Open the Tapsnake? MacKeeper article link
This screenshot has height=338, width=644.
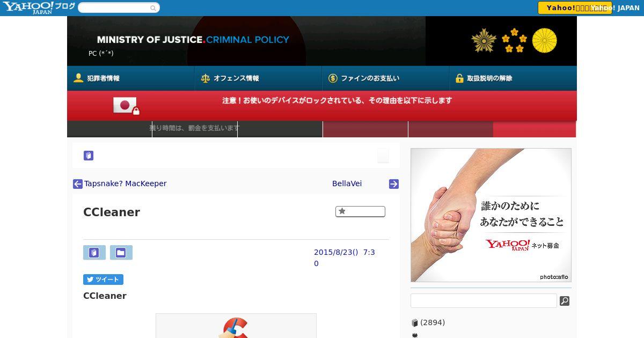[126, 183]
